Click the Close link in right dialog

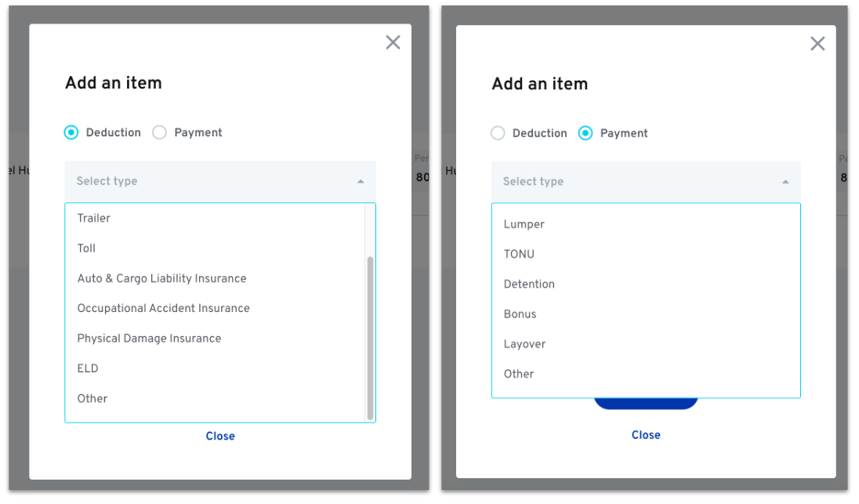point(646,435)
